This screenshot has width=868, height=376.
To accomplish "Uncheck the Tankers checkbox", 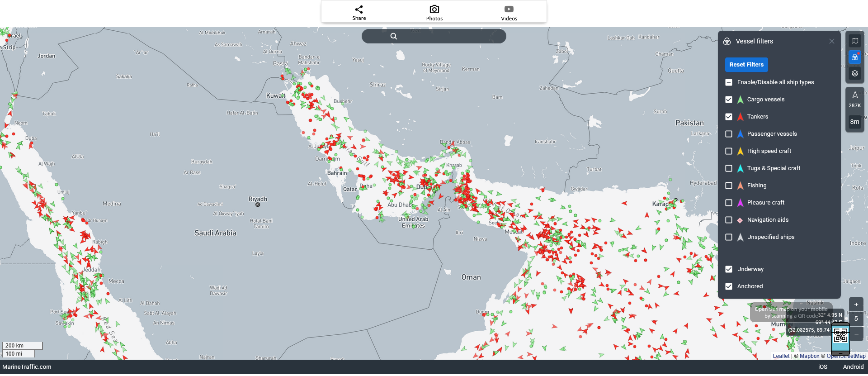I will coord(729,117).
